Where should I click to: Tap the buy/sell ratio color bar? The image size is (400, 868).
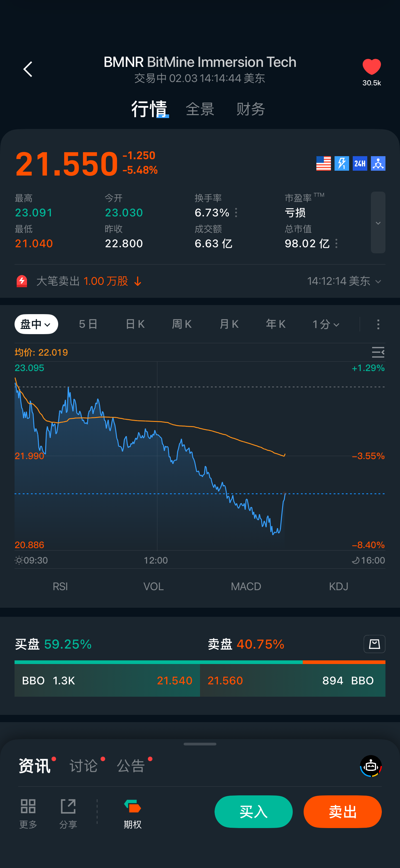tap(200, 662)
